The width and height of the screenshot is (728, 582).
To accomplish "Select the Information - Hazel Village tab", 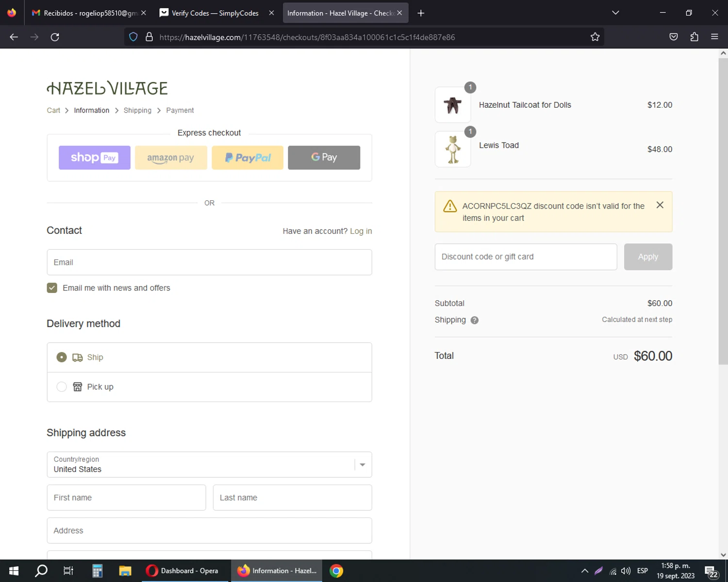I will [345, 13].
